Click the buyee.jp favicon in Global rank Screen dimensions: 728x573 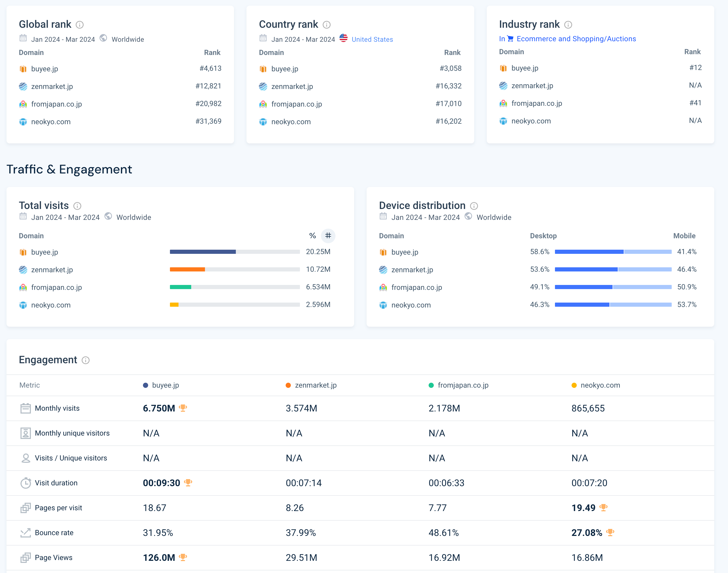(x=23, y=69)
